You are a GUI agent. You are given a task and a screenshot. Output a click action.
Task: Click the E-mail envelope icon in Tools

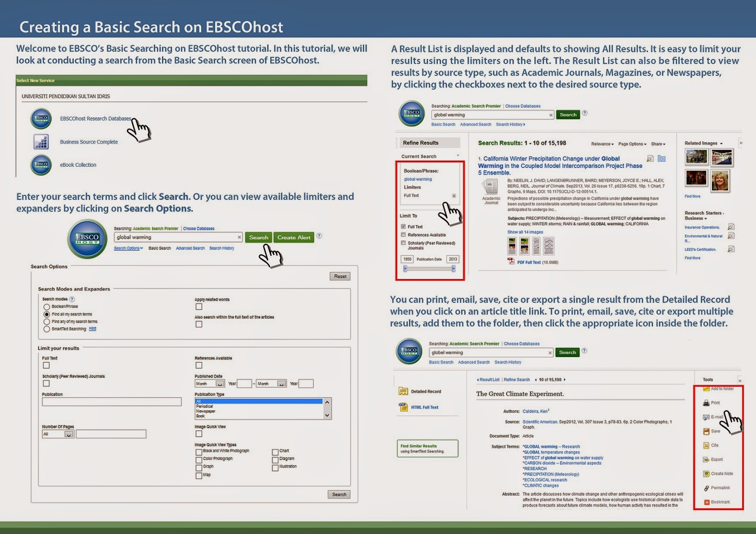pyautogui.click(x=706, y=417)
